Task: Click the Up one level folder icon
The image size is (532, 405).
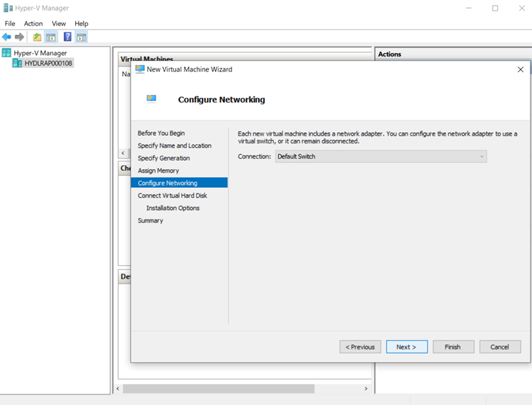Action: pyautogui.click(x=37, y=37)
